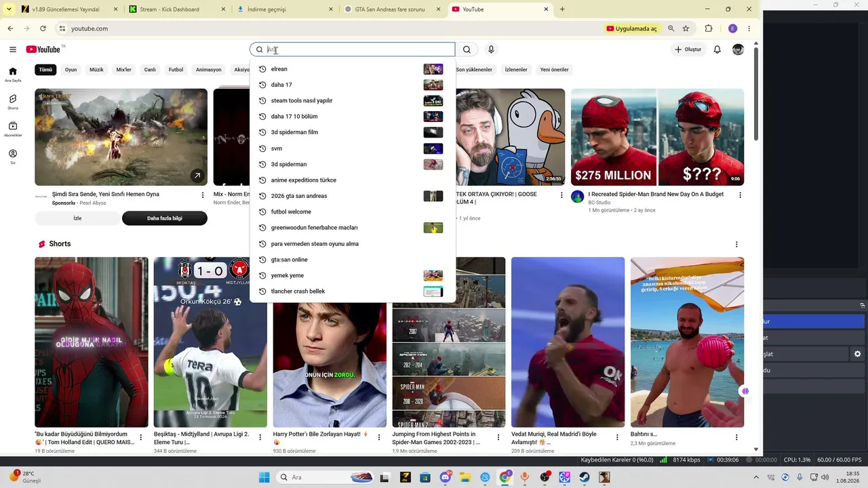Switch to GTA San Andreas fare sorunu tab

click(392, 9)
